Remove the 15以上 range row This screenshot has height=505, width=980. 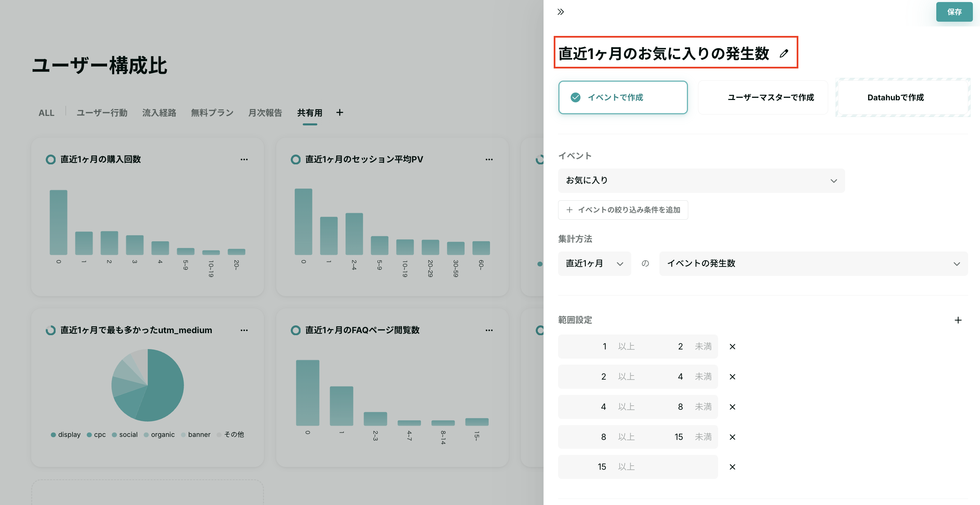(x=732, y=467)
